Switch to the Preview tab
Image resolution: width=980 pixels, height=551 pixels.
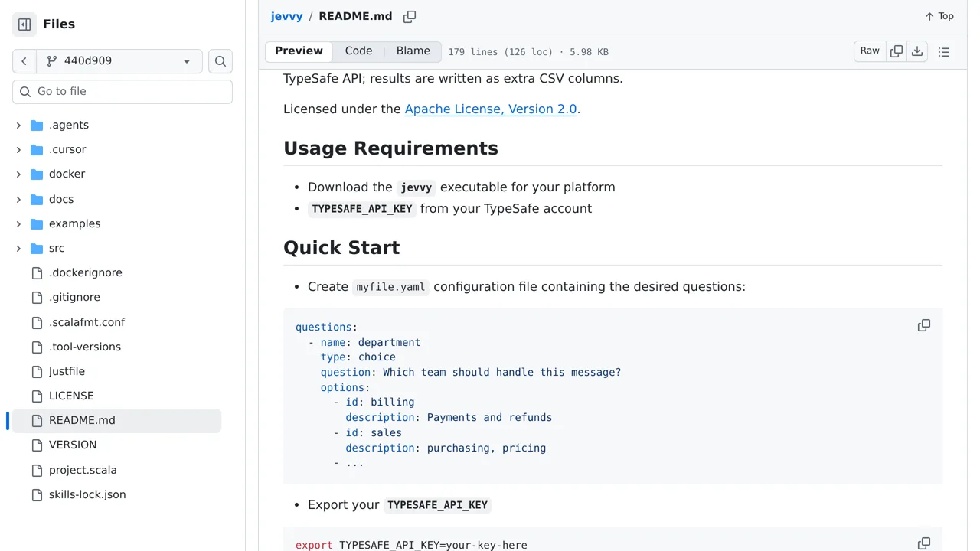[299, 51]
